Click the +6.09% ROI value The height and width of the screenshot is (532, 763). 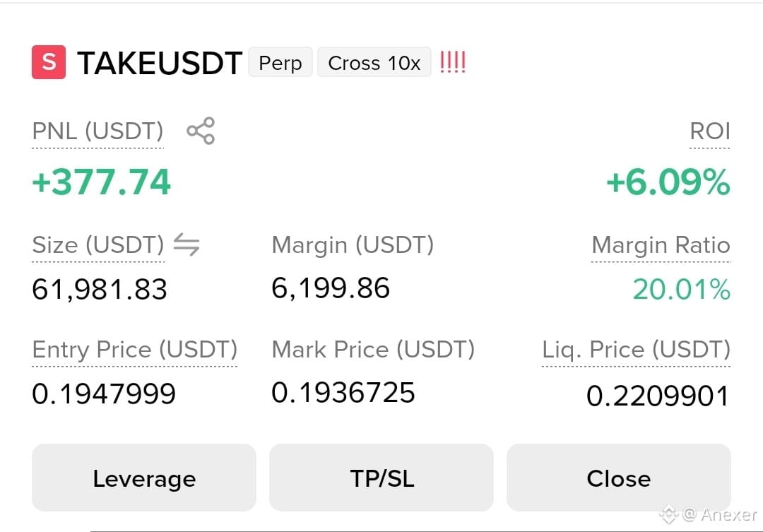click(668, 182)
